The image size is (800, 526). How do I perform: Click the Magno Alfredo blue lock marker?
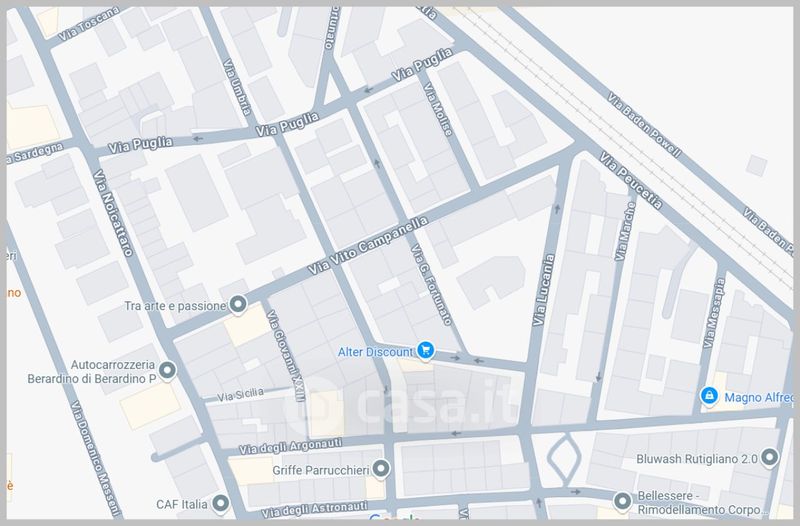(x=709, y=397)
